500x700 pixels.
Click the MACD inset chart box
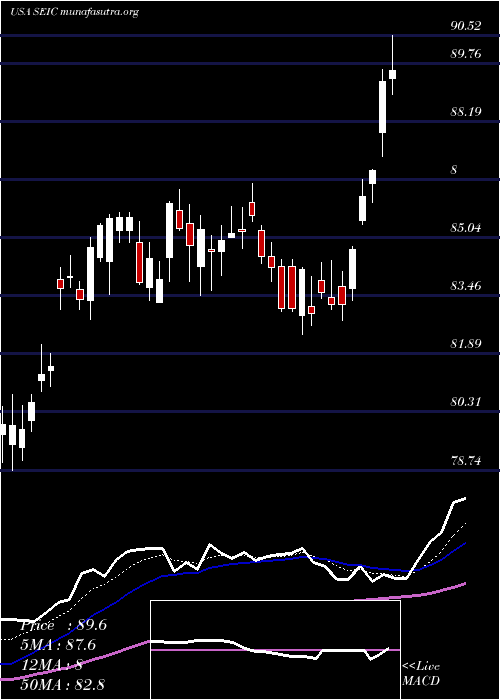pyautogui.click(x=275, y=650)
